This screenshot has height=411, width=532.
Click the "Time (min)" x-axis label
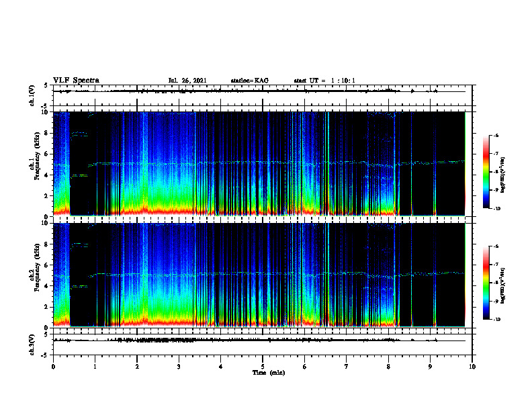click(269, 373)
